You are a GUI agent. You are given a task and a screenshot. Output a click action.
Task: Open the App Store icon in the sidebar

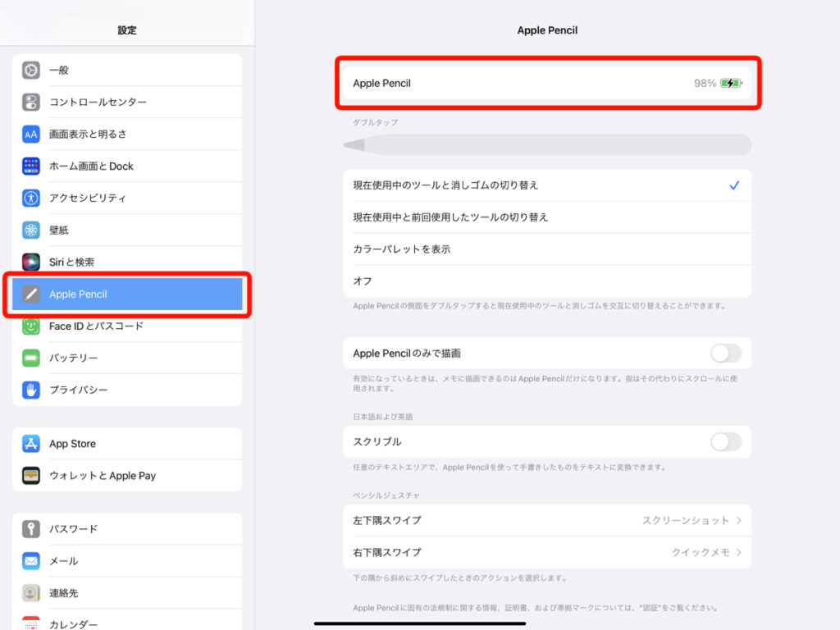(x=31, y=444)
